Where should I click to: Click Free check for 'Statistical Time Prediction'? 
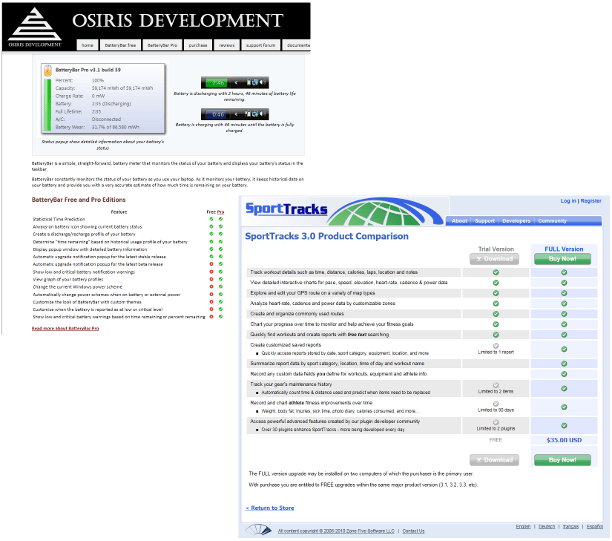coord(212,219)
